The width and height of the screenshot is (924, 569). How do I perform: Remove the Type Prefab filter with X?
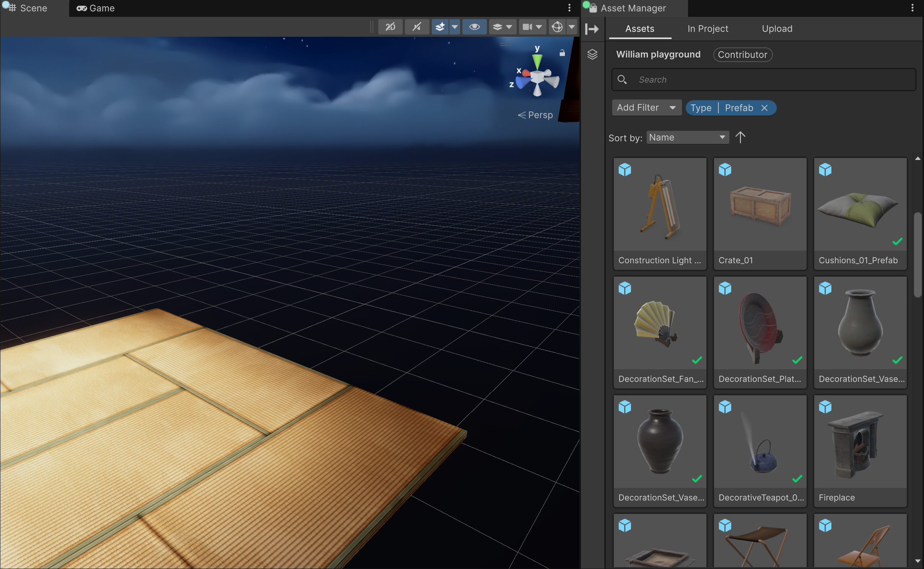(765, 108)
